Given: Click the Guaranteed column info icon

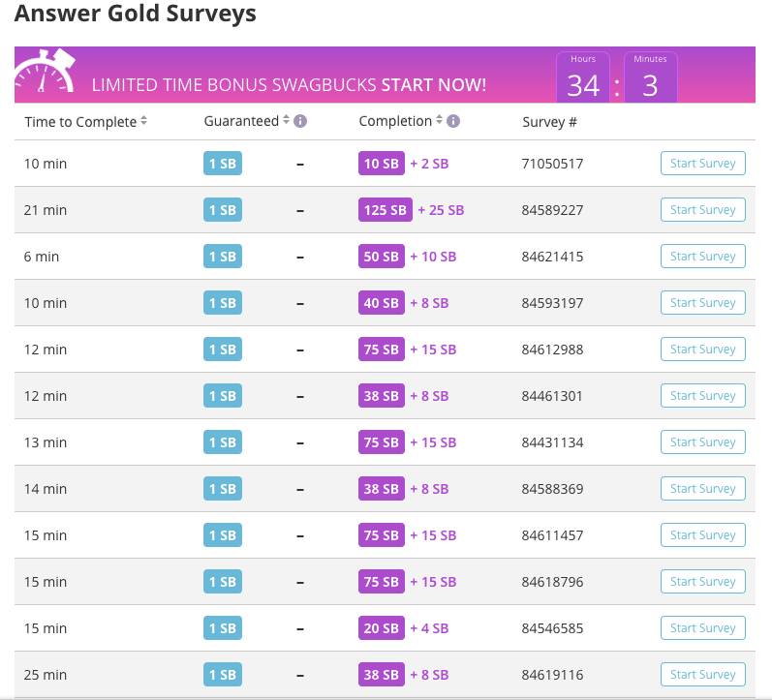Looking at the screenshot, I should [300, 121].
